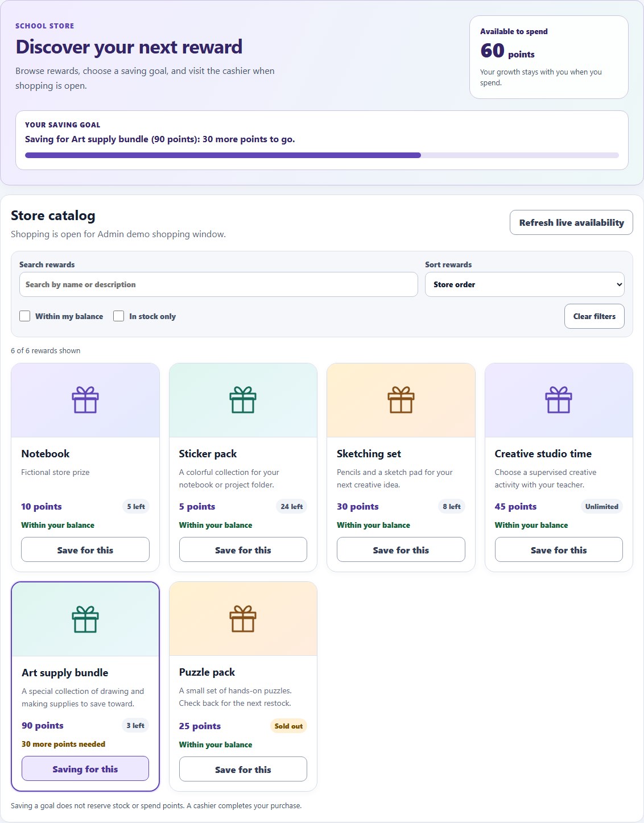Save for this on Sketching set card
The width and height of the screenshot is (644, 823).
point(401,550)
